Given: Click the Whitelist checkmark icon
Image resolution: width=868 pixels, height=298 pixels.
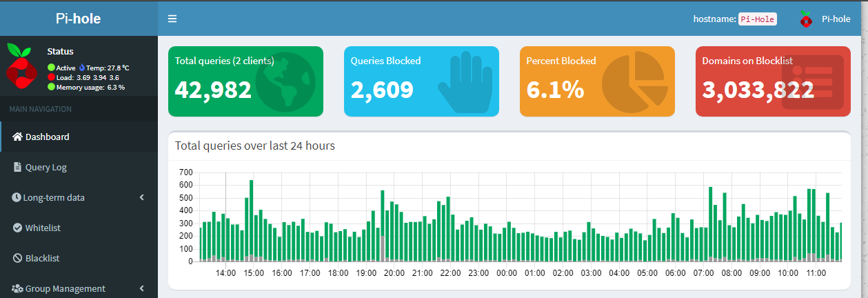Looking at the screenshot, I should pyautogui.click(x=18, y=228).
